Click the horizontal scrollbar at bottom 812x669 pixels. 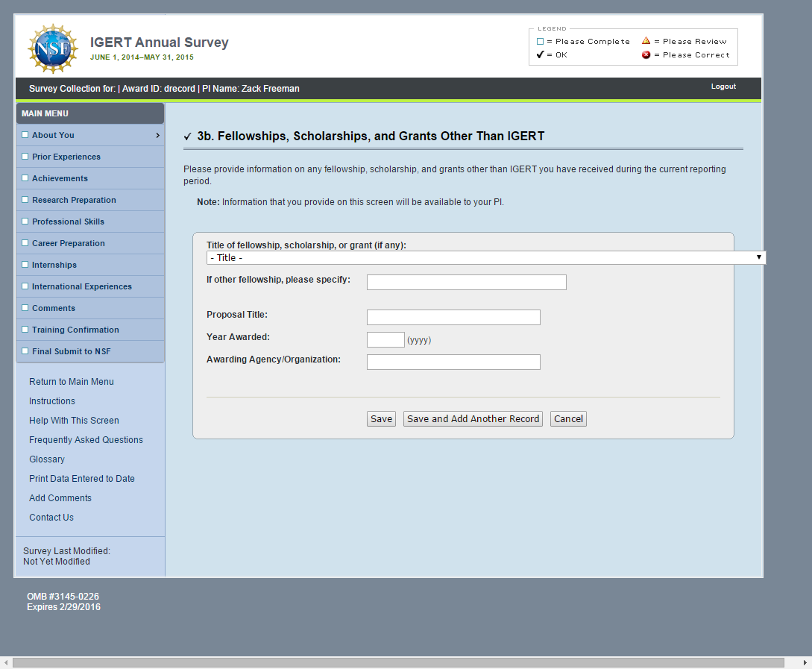(x=398, y=662)
